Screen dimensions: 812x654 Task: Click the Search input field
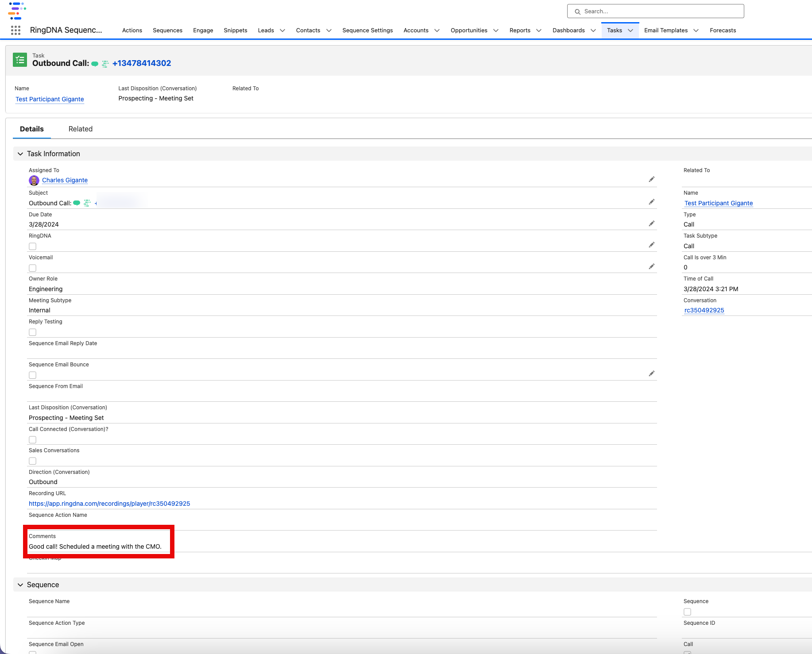point(655,12)
